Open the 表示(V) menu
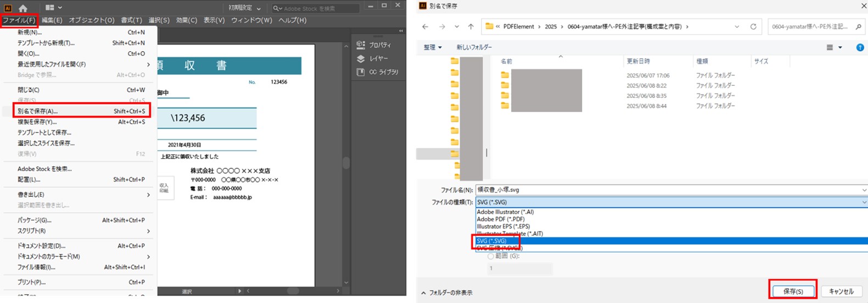Image resolution: width=868 pixels, height=303 pixels. point(214,20)
